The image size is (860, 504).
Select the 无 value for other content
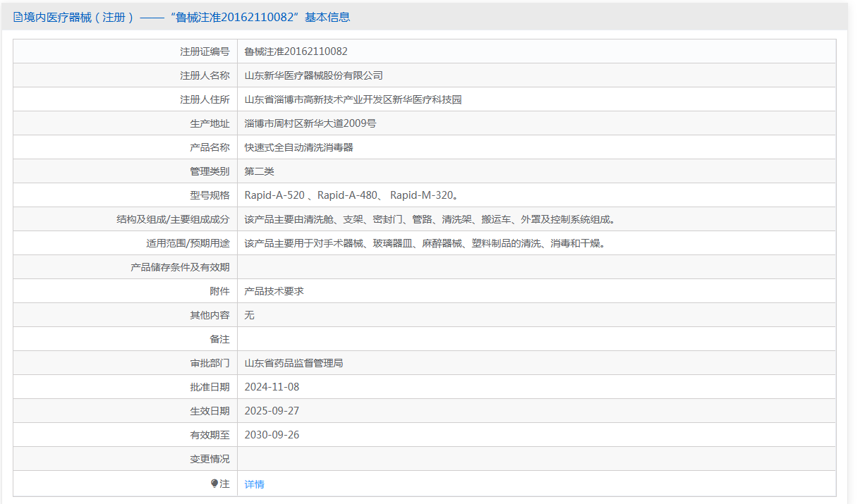[x=250, y=315]
